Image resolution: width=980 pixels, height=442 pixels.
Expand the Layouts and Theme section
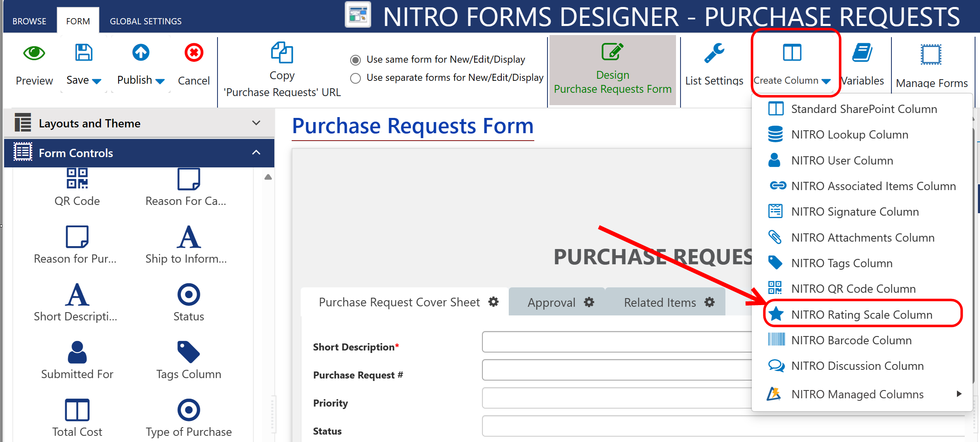tap(139, 123)
